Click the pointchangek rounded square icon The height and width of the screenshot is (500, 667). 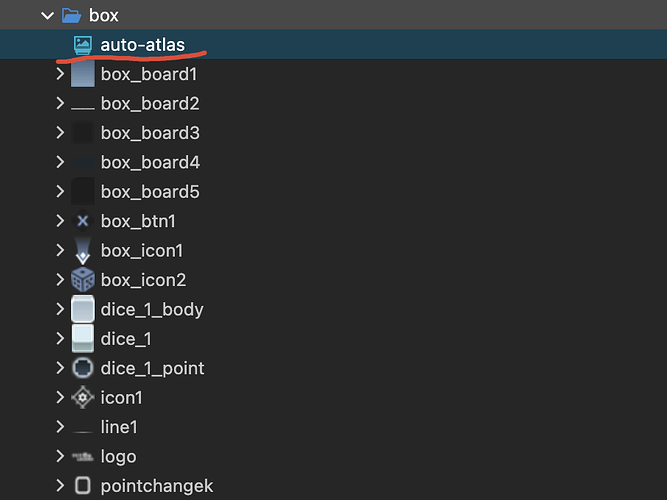[83, 486]
